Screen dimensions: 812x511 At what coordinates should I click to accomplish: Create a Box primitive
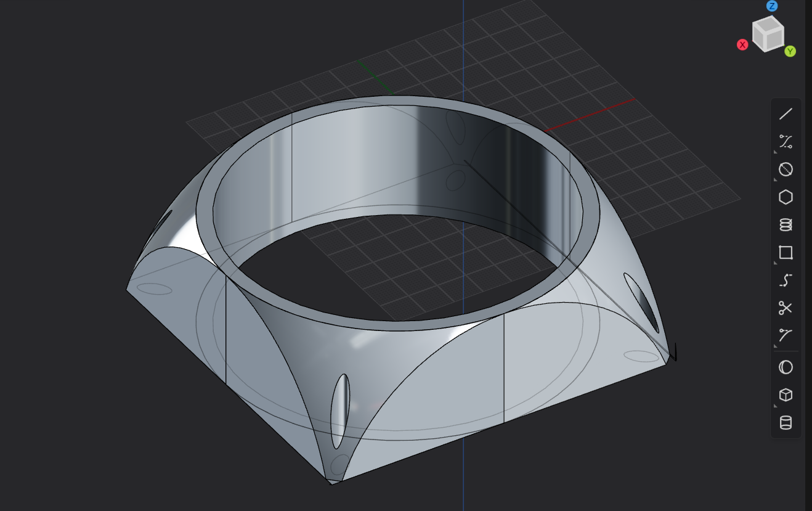pos(786,395)
